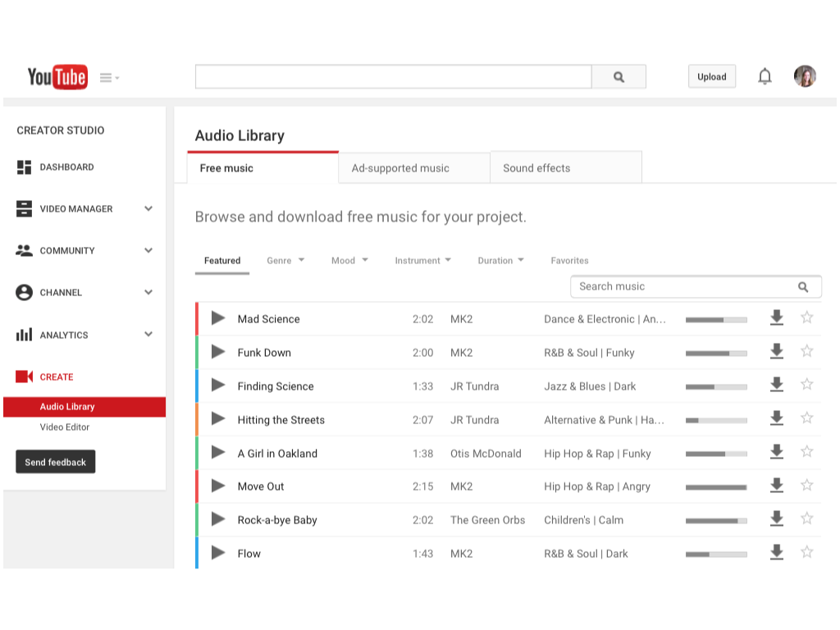The height and width of the screenshot is (630, 840).
Task: Open the guide menu beside YouTube logo
Action: [x=109, y=78]
